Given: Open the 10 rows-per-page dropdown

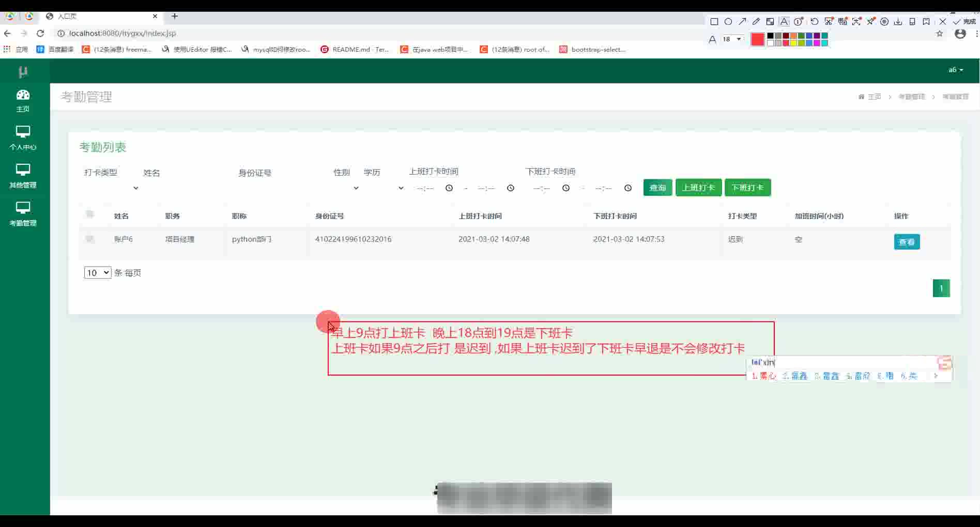Looking at the screenshot, I should click(98, 272).
